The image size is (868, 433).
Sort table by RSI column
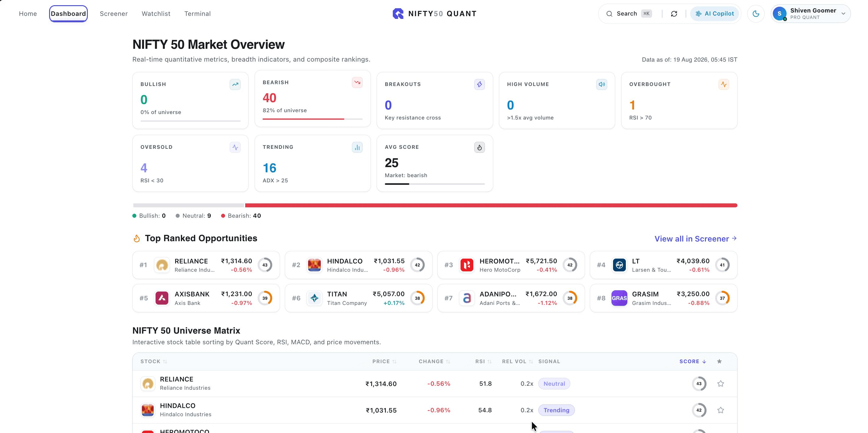(483, 362)
